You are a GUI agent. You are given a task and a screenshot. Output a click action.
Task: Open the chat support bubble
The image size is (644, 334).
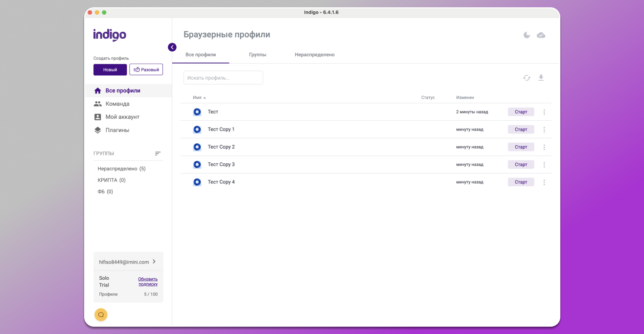[x=101, y=314]
